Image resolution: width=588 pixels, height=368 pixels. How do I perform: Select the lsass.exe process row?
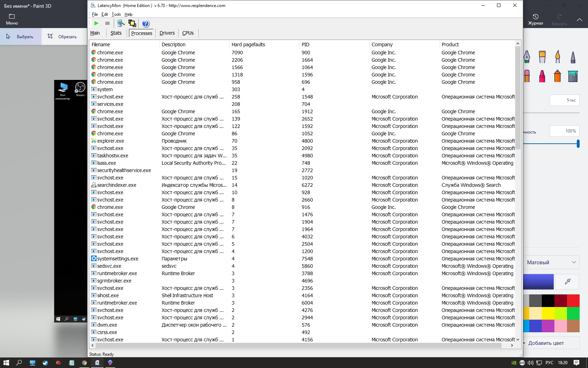point(303,163)
